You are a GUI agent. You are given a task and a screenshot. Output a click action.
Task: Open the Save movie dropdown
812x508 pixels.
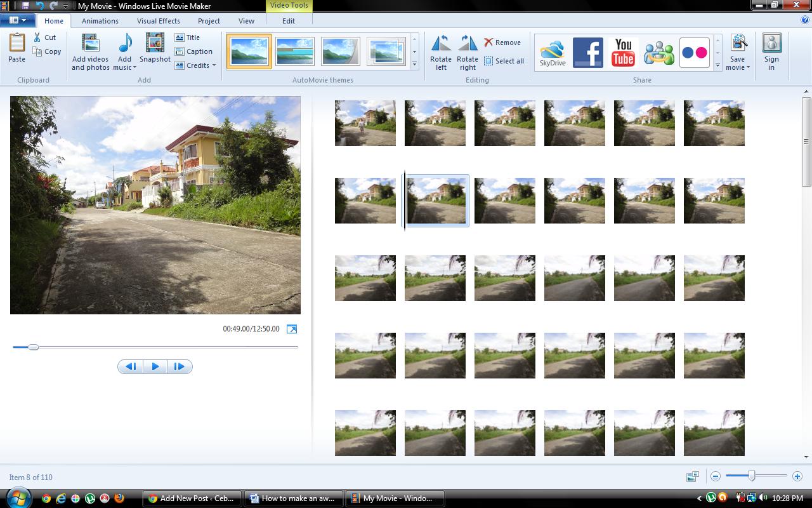click(x=738, y=67)
